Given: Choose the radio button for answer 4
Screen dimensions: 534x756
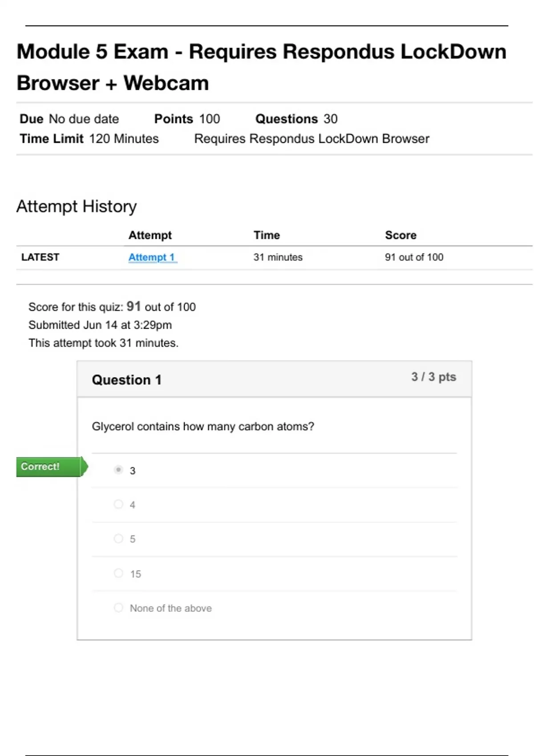Looking at the screenshot, I should (118, 504).
